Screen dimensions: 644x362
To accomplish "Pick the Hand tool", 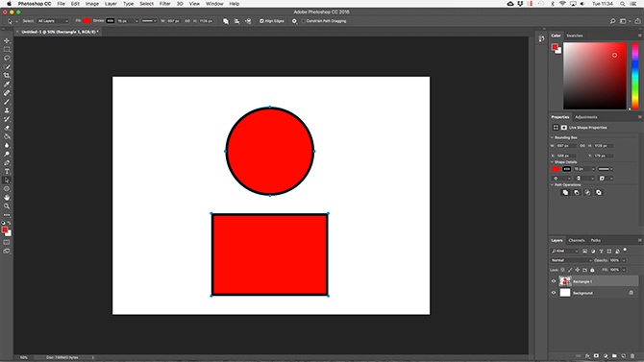I will (7, 198).
